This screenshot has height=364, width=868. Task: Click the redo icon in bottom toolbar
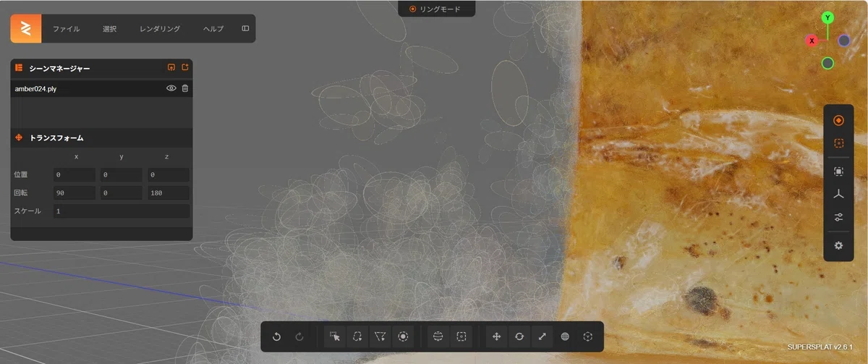click(x=299, y=337)
